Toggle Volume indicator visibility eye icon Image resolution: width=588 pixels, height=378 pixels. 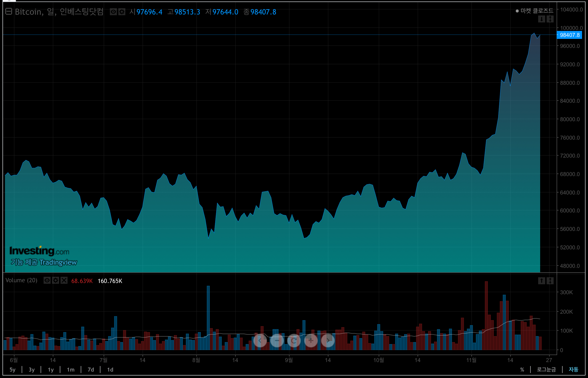tap(47, 280)
